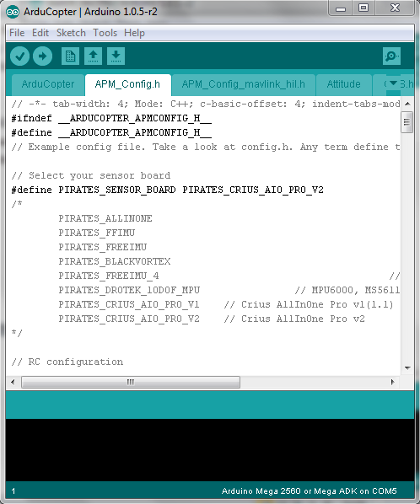The image size is (420, 504).
Task: Click the '// -*- tab-width: 4' first line
Action: click(x=206, y=104)
